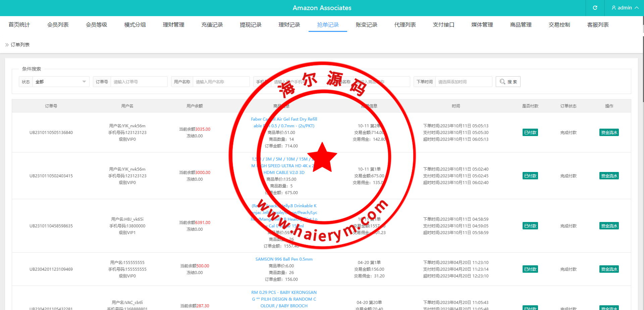Open the 首页统计 tab
The height and width of the screenshot is (310, 644).
click(x=19, y=25)
